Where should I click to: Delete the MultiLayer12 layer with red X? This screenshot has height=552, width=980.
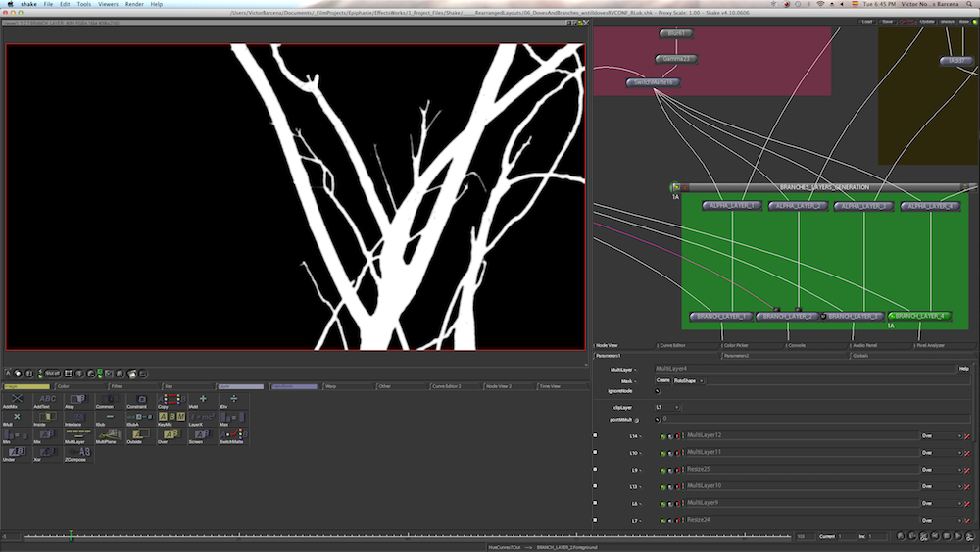pyautogui.click(x=967, y=435)
